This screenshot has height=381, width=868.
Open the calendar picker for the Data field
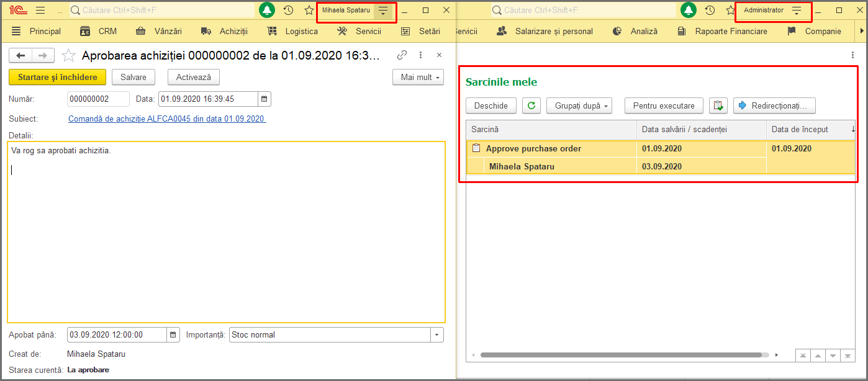(x=264, y=99)
